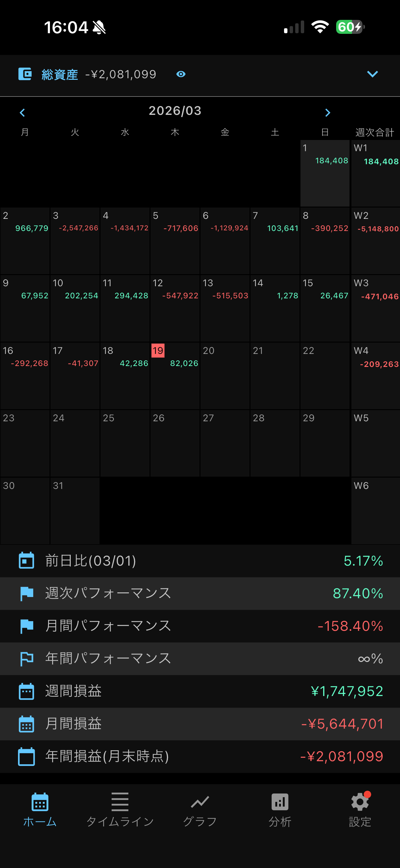Select March 3 showing -2,547,266
400x868 pixels.
pyautogui.click(x=75, y=241)
